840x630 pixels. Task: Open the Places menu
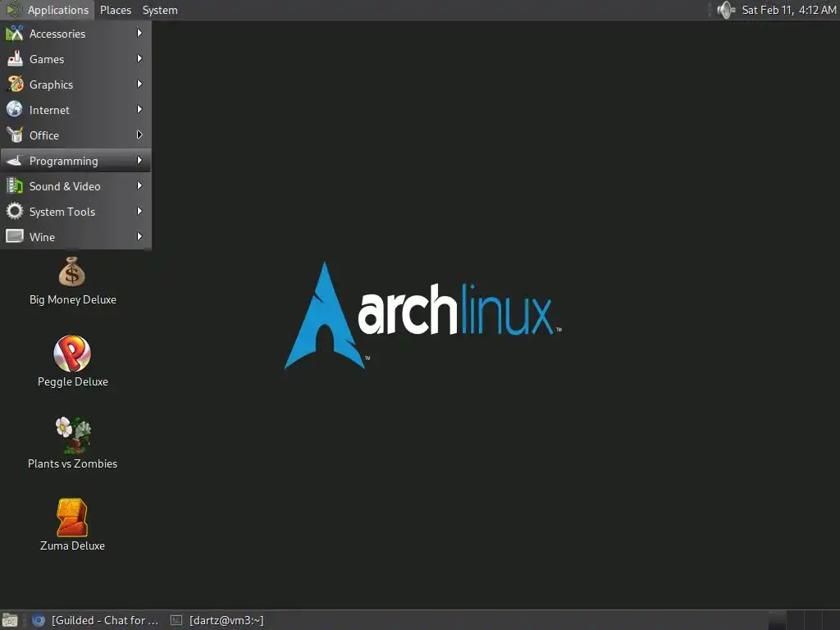click(116, 10)
